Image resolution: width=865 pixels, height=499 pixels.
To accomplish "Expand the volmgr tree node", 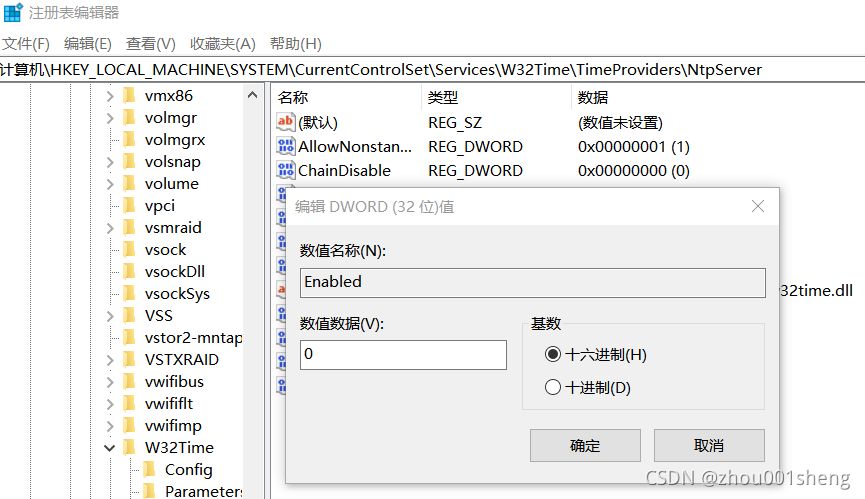I will coord(110,118).
